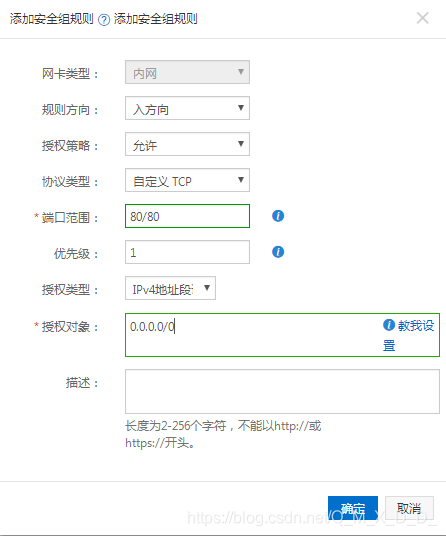Image resolution: width=446 pixels, height=536 pixels.
Task: Click info icon beside priority field
Action: click(278, 252)
